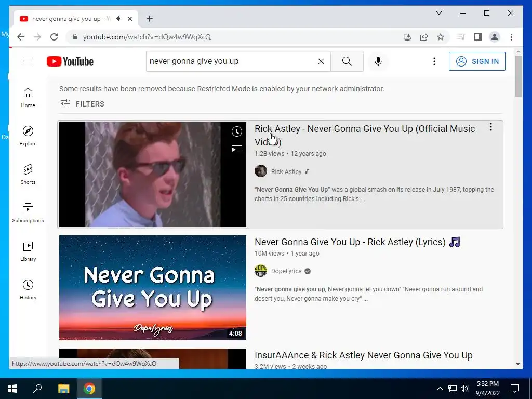The height and width of the screenshot is (399, 532).
Task: Open InsurAAAnce & Rick Astley video title
Action: tap(363, 355)
